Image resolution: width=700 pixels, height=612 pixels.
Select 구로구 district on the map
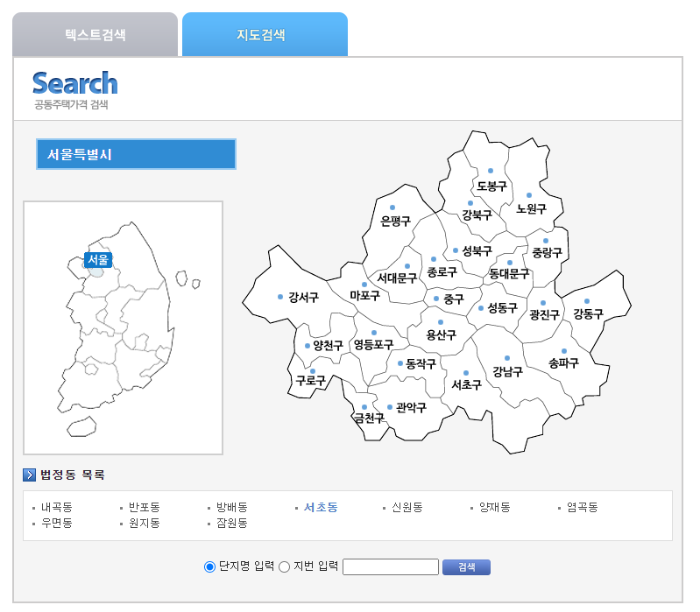tap(311, 381)
